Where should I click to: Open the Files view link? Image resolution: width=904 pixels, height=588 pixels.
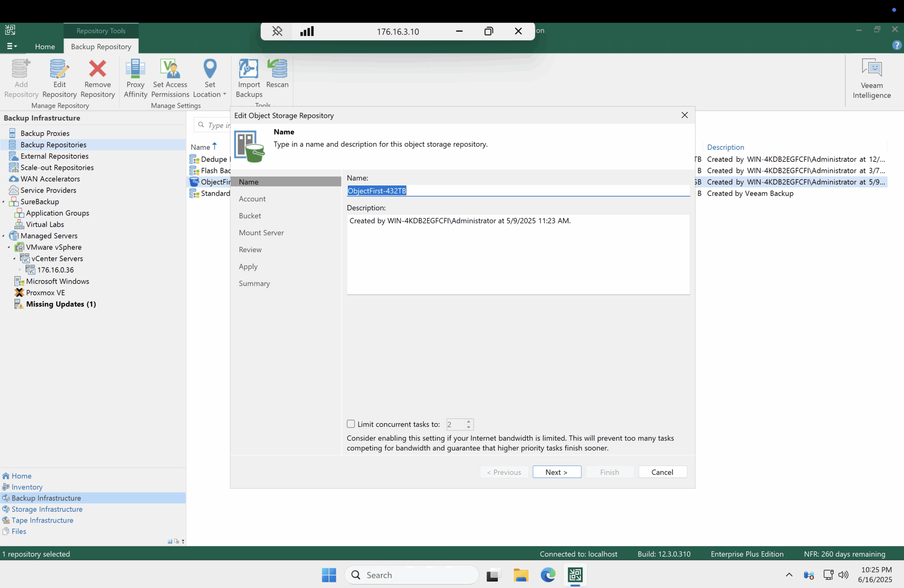point(19,531)
